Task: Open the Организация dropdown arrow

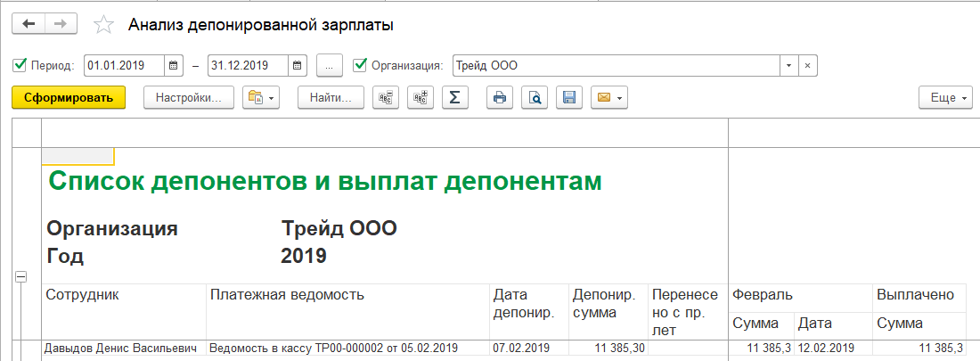Action: [x=788, y=65]
